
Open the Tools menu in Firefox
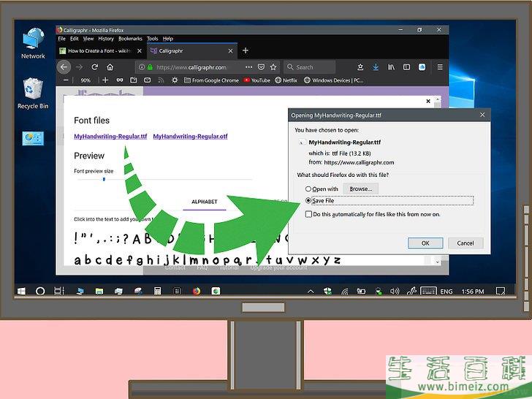coord(152,39)
